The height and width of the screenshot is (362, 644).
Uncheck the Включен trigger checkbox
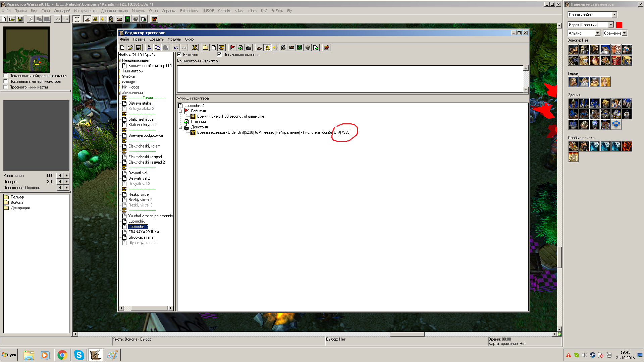179,55
